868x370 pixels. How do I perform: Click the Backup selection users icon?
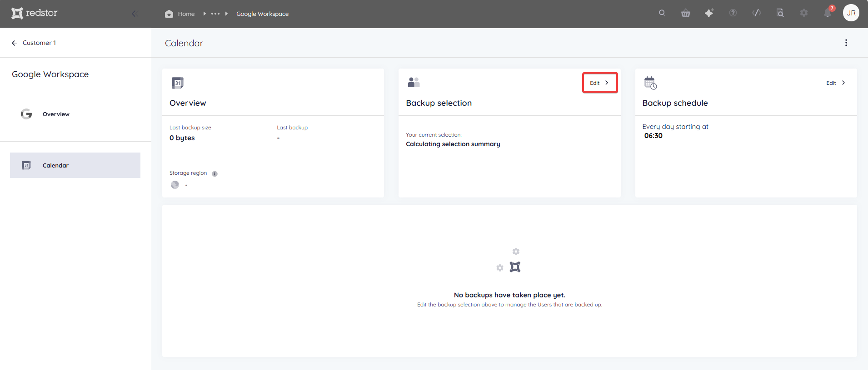point(414,82)
